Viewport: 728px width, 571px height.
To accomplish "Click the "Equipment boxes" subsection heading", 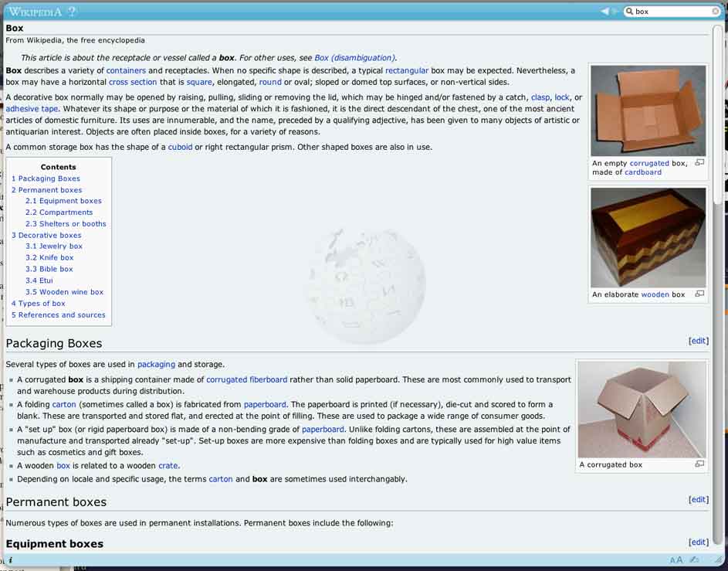I will click(x=54, y=544).
